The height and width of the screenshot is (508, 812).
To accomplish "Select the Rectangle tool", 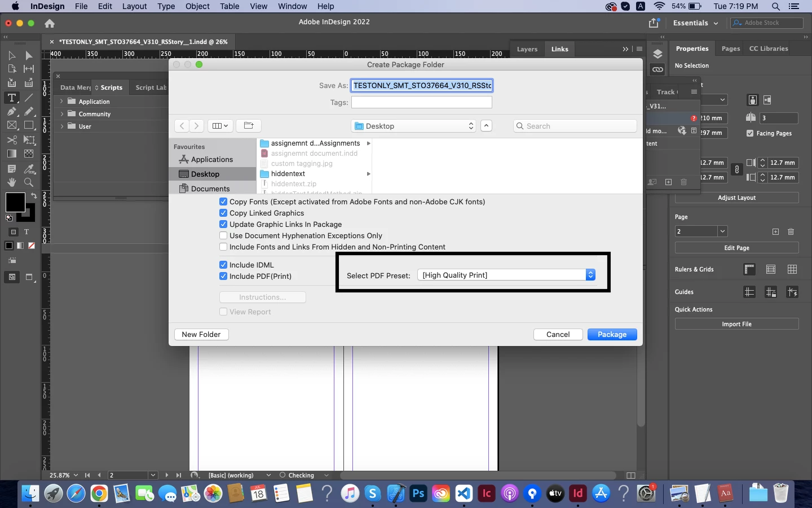I will [29, 125].
